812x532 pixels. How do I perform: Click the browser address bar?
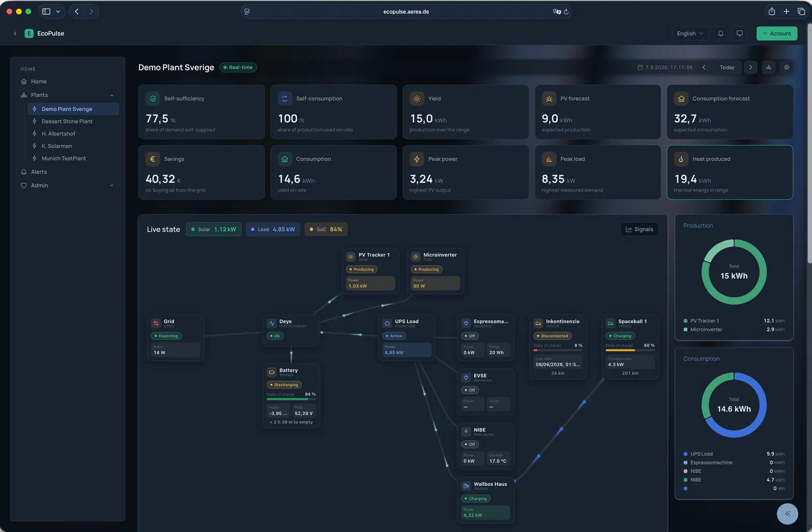click(x=406, y=12)
